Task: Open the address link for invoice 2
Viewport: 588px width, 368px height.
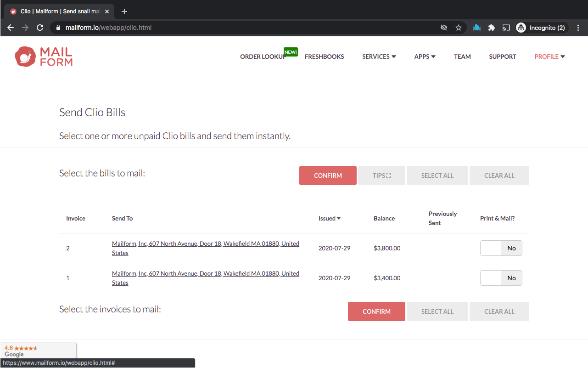Action: (x=206, y=248)
